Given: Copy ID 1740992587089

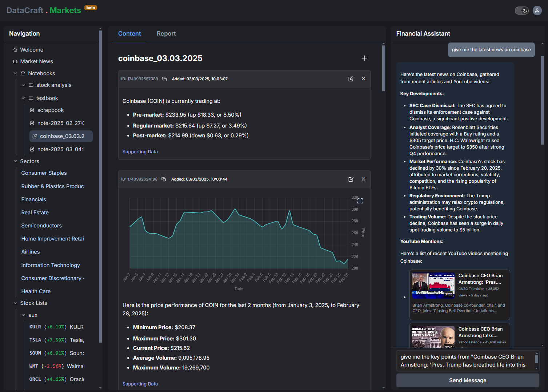Looking at the screenshot, I should point(164,79).
